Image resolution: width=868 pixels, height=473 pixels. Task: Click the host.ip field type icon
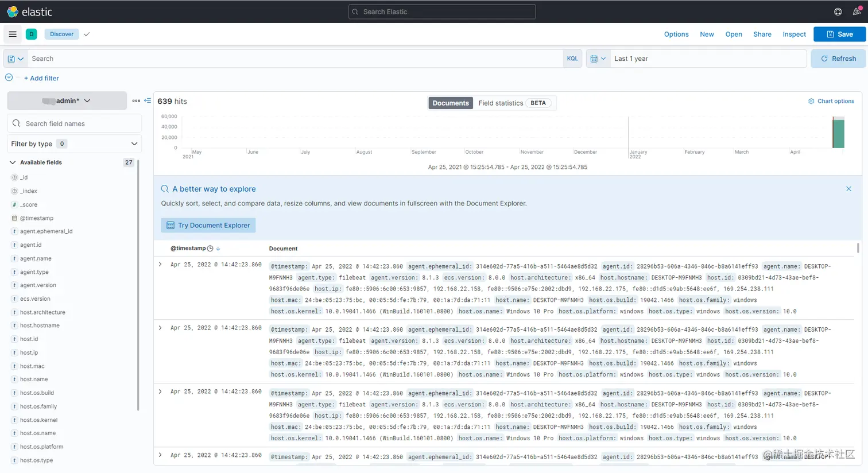(14, 352)
